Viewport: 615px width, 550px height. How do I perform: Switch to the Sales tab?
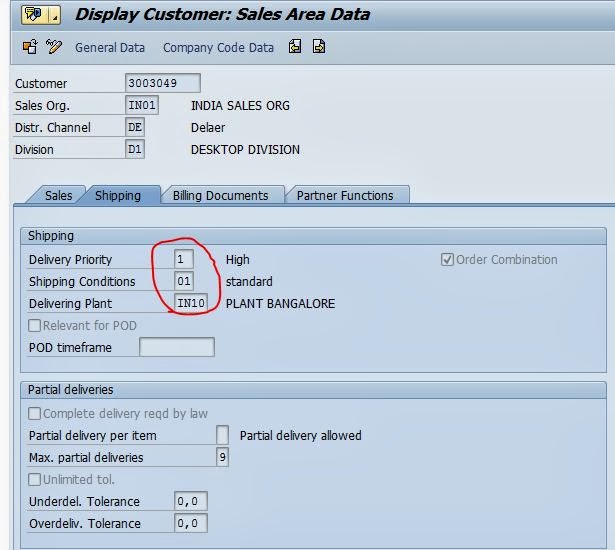click(x=58, y=195)
